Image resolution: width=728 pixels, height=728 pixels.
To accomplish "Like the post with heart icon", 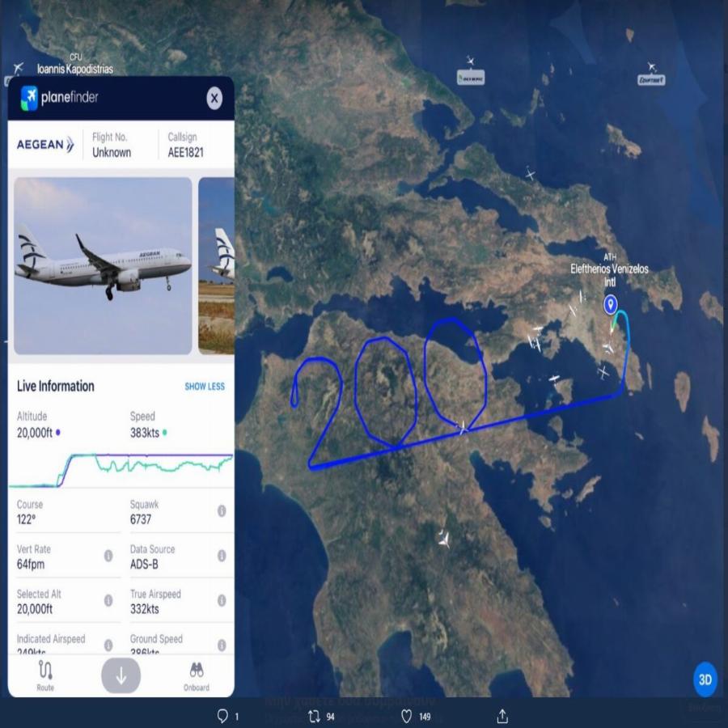I will (406, 716).
